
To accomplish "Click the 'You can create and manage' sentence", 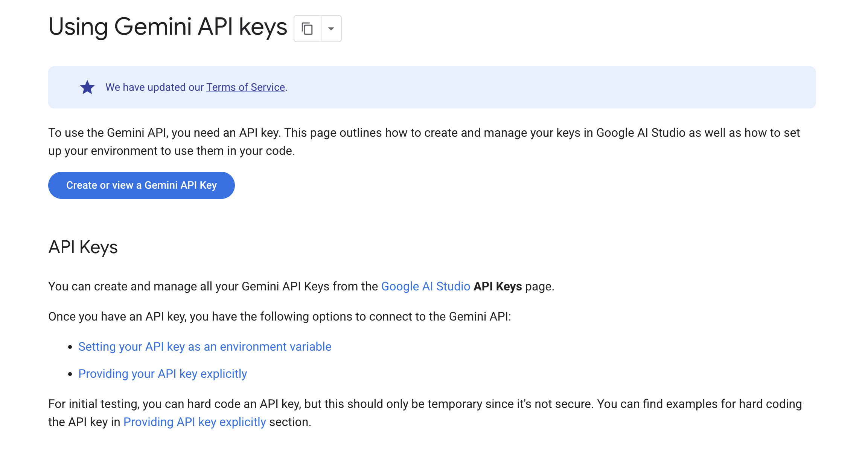I will [x=213, y=287].
